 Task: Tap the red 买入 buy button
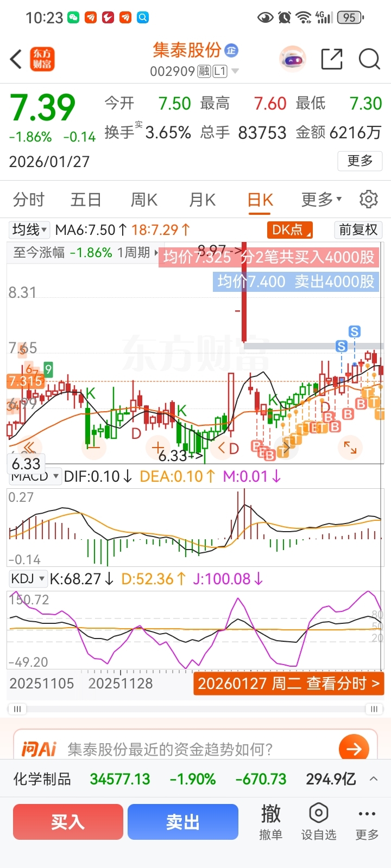pyautogui.click(x=68, y=822)
